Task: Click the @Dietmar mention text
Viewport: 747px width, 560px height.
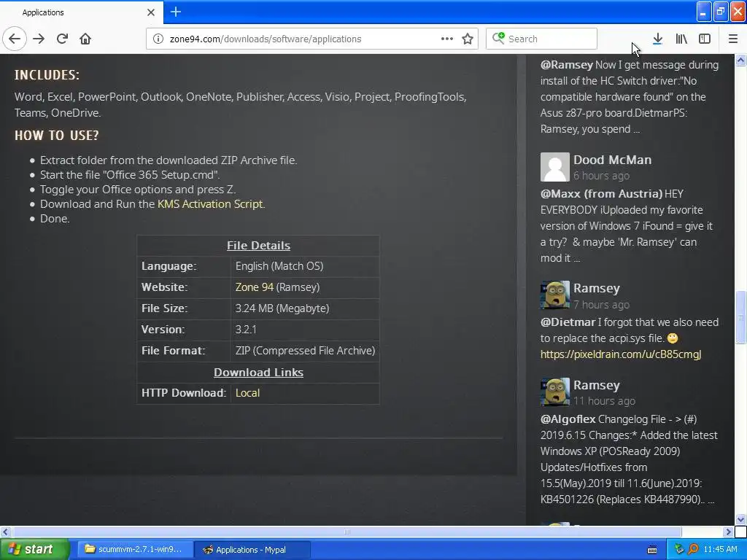Action: click(x=568, y=322)
